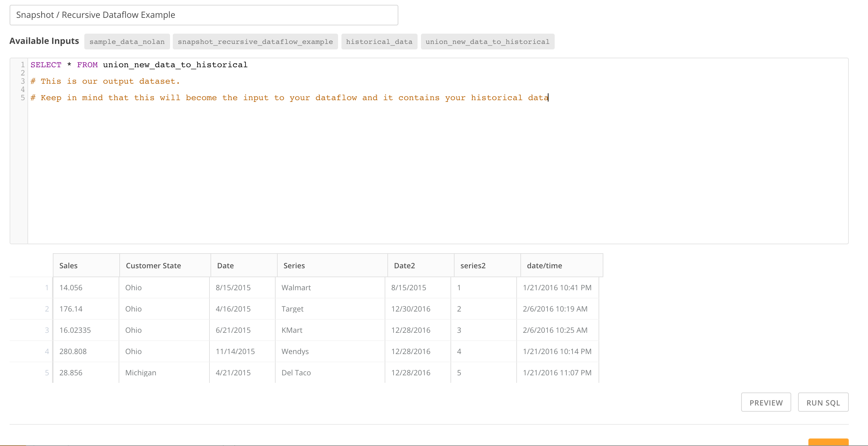
Task: Select the Date2 column header
Action: (404, 265)
